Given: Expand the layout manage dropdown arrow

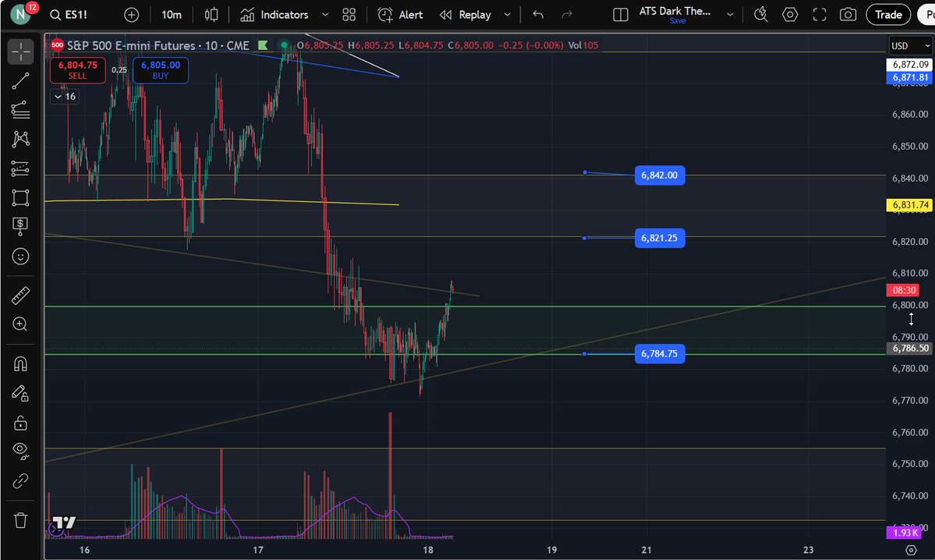Looking at the screenshot, I should click(x=730, y=15).
